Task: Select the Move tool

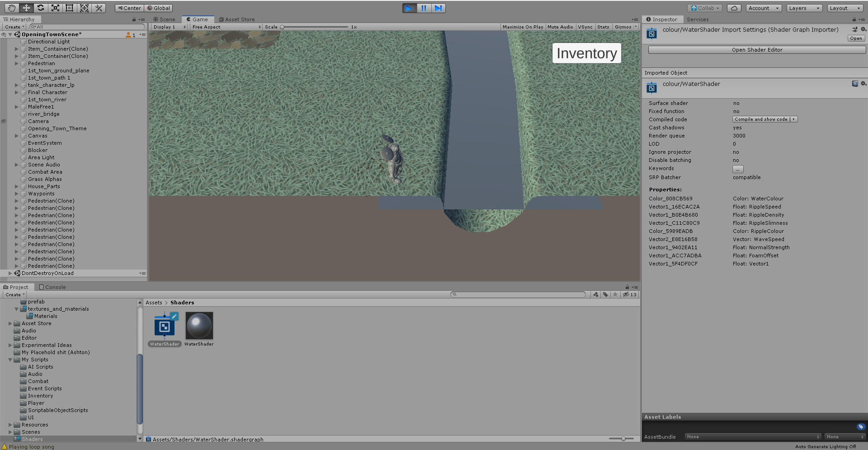Action: [x=25, y=8]
